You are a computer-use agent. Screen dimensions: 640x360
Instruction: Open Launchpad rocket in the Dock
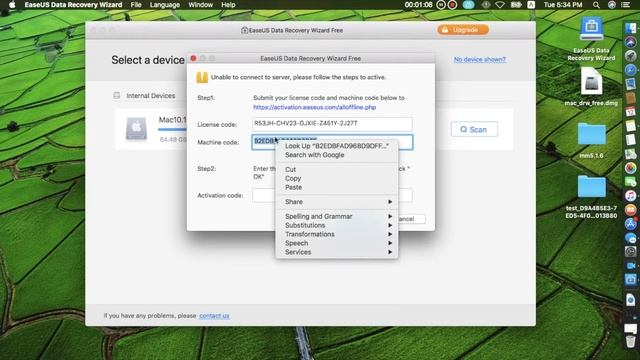631,56
